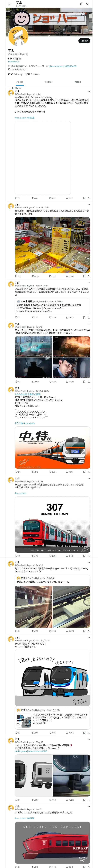
Task: Follow the @SuePeaHideyoshi account
Action: pyautogui.click(x=84, y=41)
